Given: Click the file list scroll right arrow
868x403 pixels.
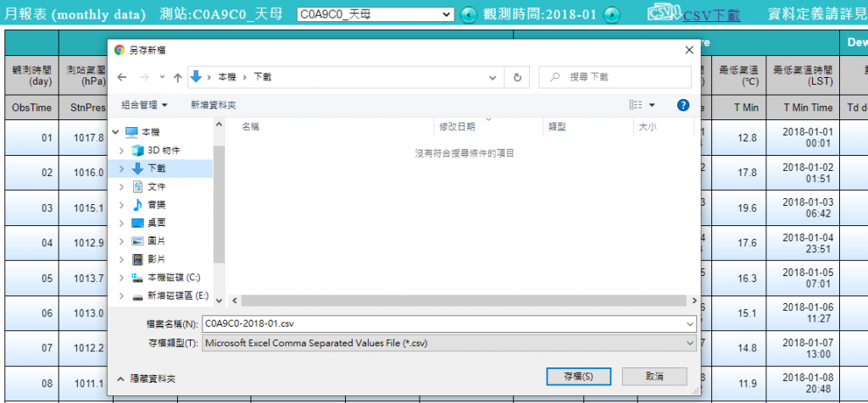Looking at the screenshot, I should (694, 301).
